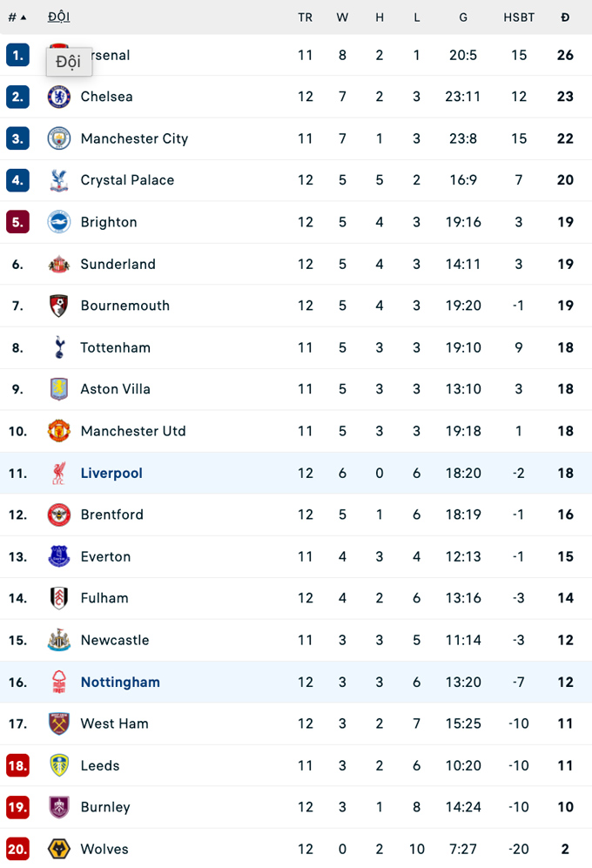The height and width of the screenshot is (868, 592).
Task: Open the Liverpool team link
Action: pyautogui.click(x=111, y=473)
